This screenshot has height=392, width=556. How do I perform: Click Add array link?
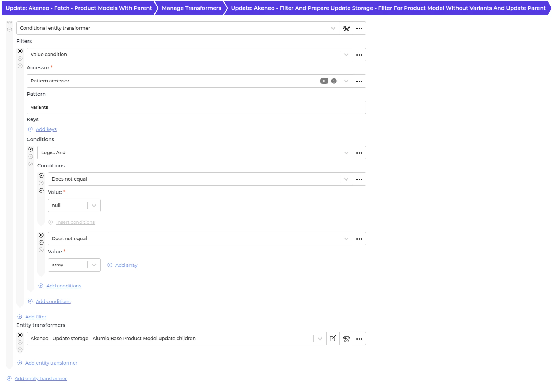pos(126,265)
